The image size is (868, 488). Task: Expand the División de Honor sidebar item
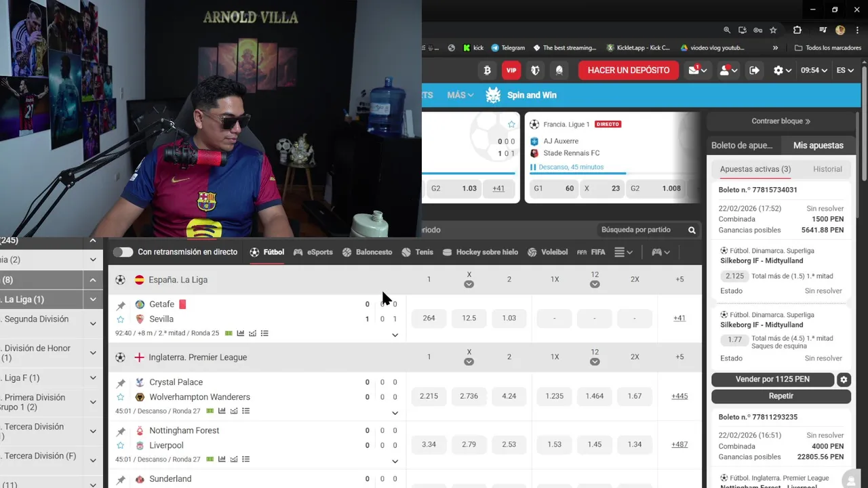[x=93, y=353]
